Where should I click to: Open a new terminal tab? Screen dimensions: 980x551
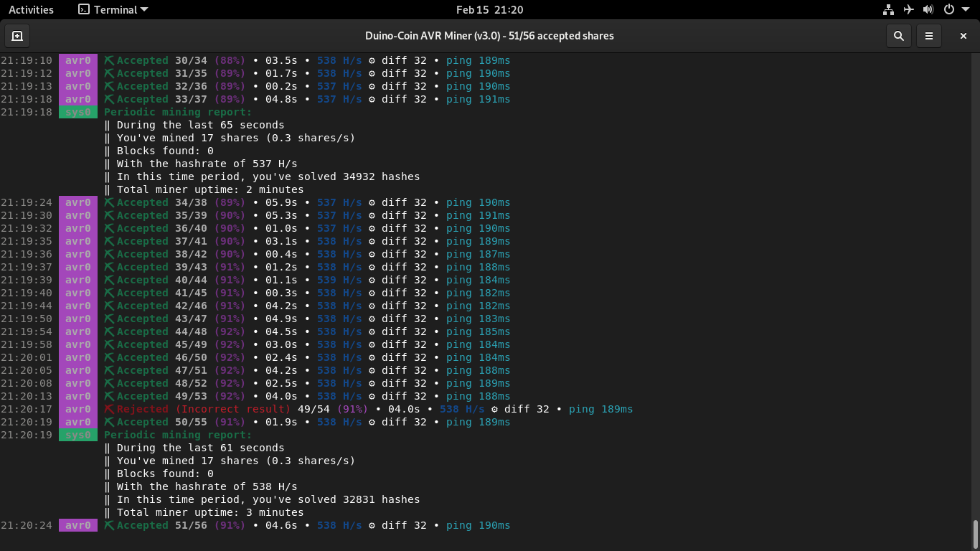(x=17, y=36)
